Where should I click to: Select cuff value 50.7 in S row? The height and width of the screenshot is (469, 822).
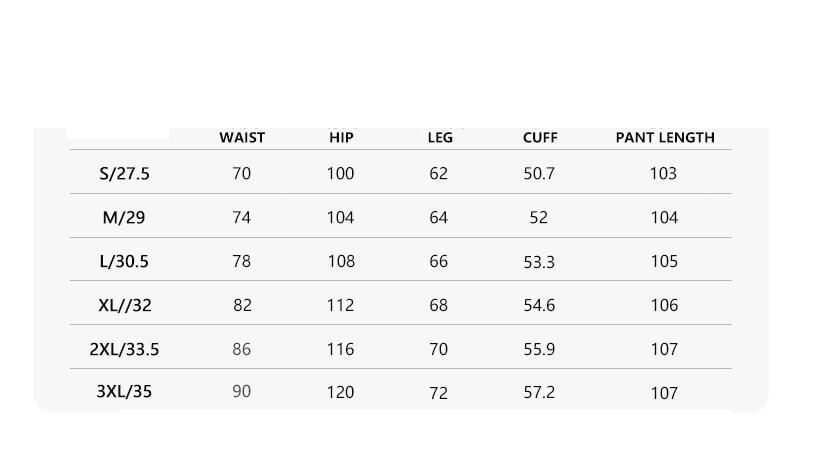[x=539, y=173]
